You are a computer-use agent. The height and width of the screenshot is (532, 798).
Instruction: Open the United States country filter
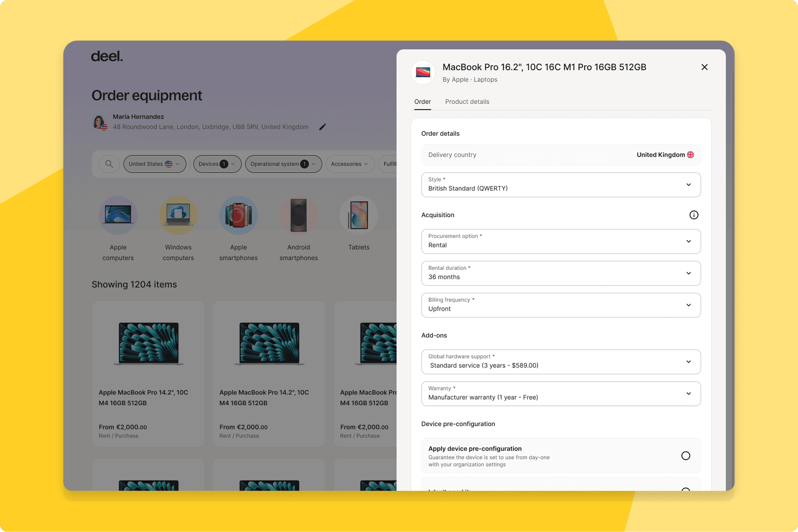pyautogui.click(x=155, y=164)
